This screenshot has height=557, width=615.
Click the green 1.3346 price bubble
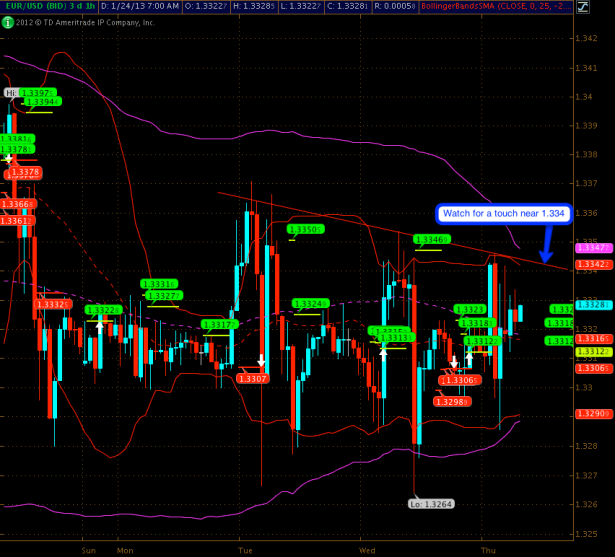(431, 240)
